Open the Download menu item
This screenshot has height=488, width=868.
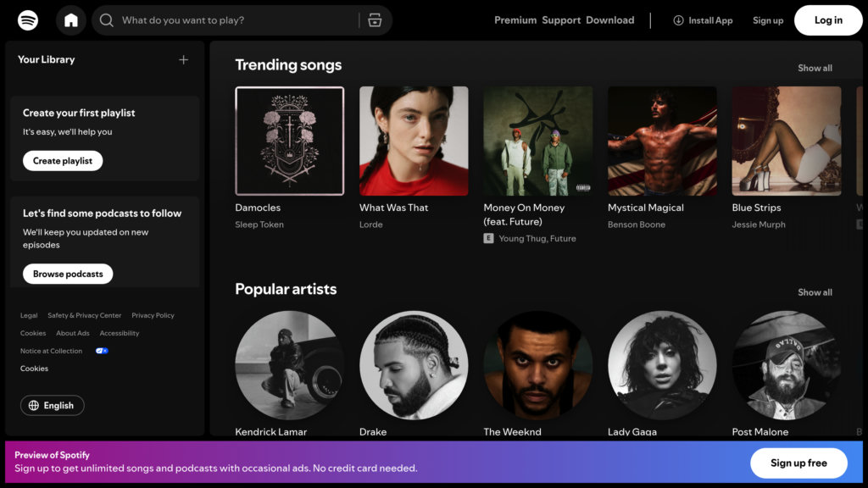[x=609, y=19]
